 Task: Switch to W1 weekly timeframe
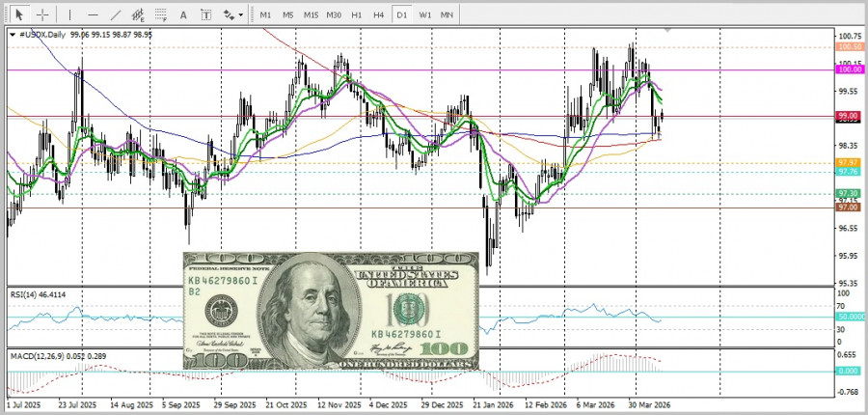pyautogui.click(x=424, y=15)
